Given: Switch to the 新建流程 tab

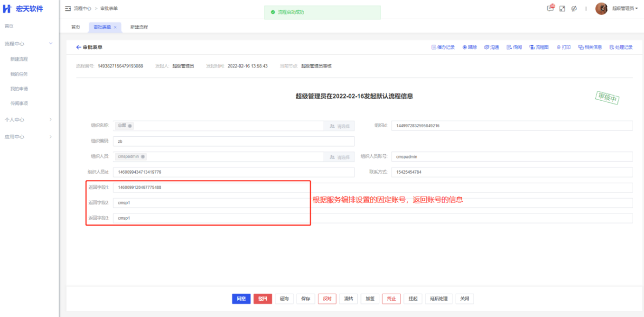Looking at the screenshot, I should pos(139,27).
